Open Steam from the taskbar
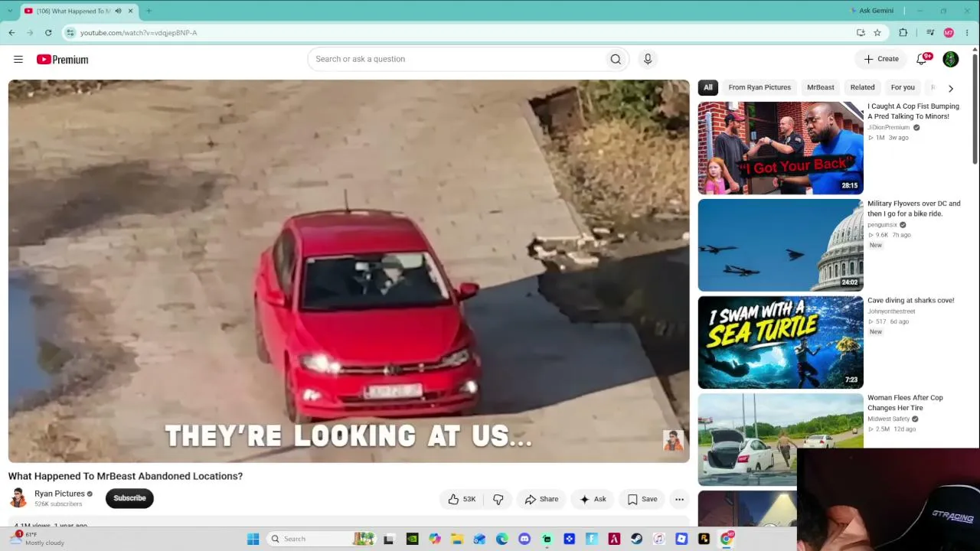Screen dimensions: 980x551 pyautogui.click(x=636, y=539)
